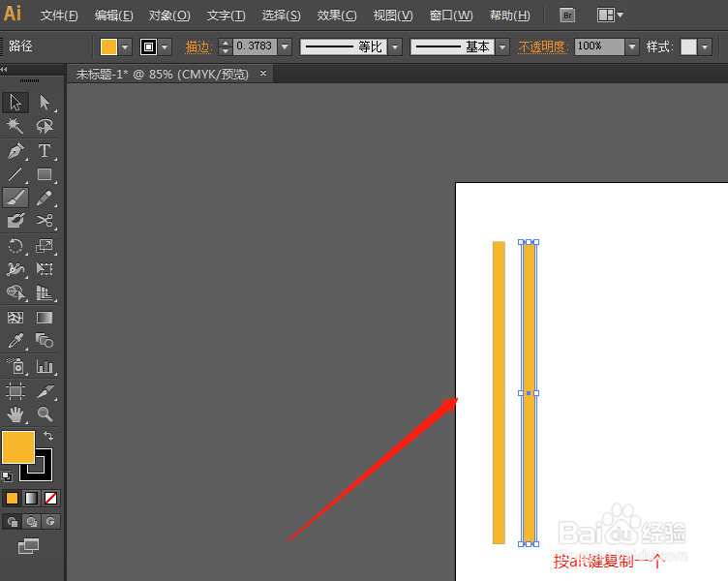Select the Artboard tool
Image resolution: width=728 pixels, height=581 pixels.
pos(15,391)
